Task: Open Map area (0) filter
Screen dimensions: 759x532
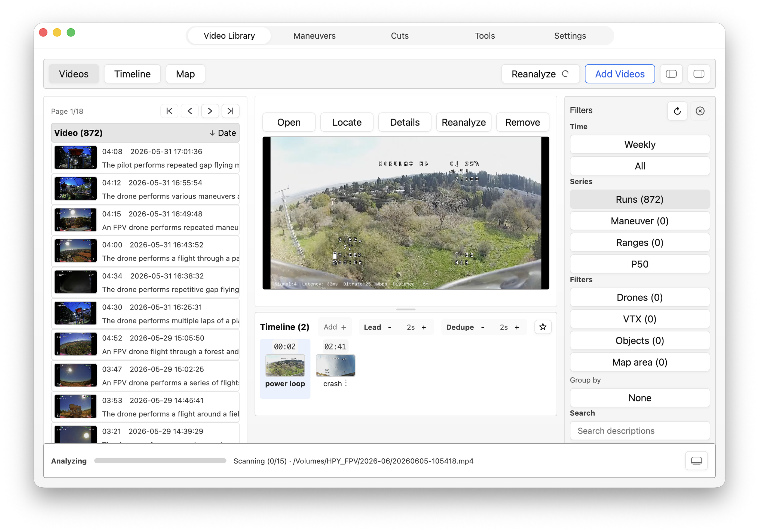Action: pos(640,362)
